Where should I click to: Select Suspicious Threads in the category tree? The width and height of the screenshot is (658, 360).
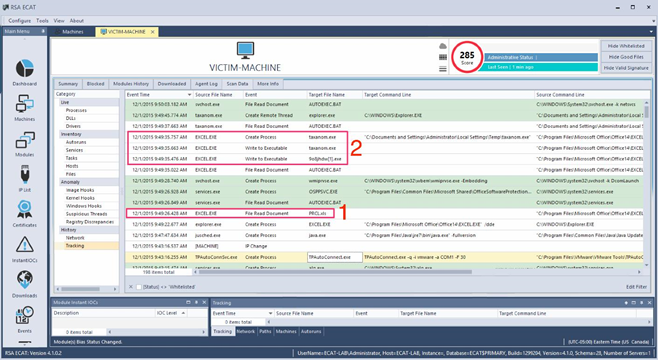(86, 214)
